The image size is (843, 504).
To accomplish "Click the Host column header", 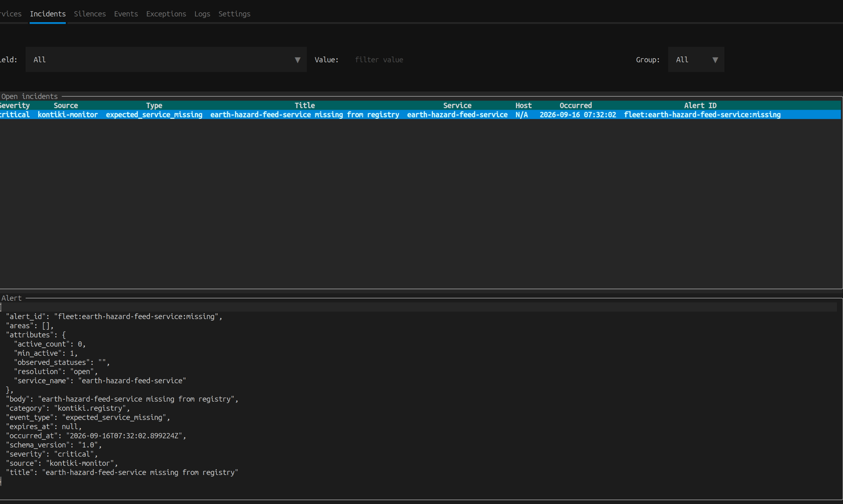I will (x=523, y=106).
